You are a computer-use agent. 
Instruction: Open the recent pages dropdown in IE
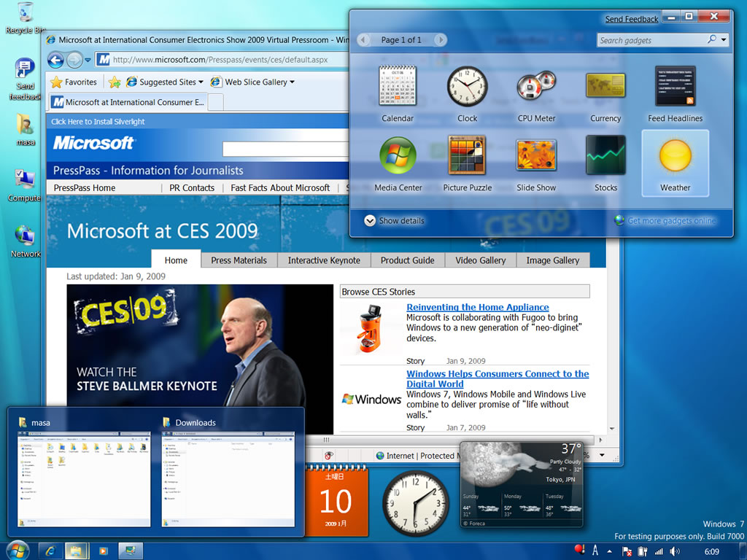88,60
